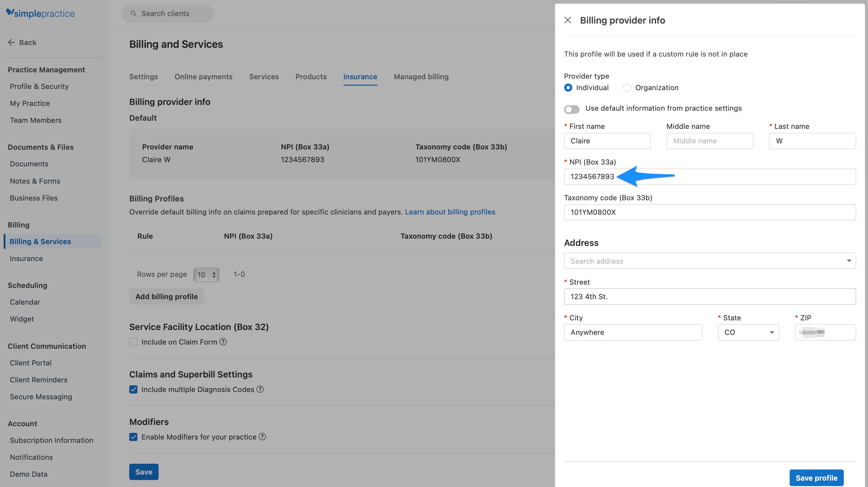Open Notifications in sidebar
The height and width of the screenshot is (487, 868).
[31, 457]
